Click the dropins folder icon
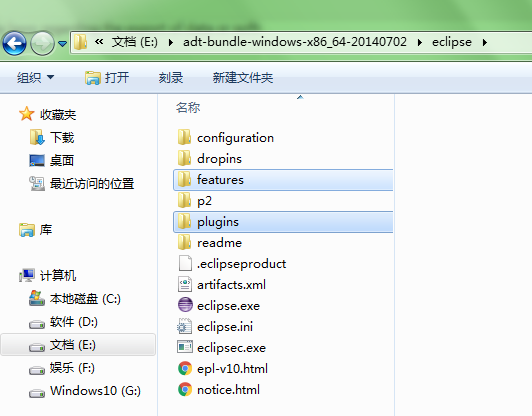 (184, 158)
